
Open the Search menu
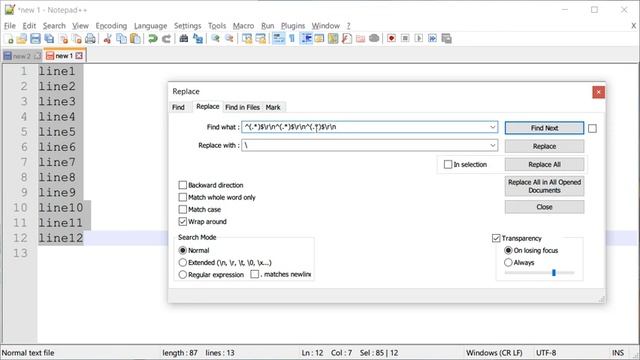pyautogui.click(x=54, y=26)
